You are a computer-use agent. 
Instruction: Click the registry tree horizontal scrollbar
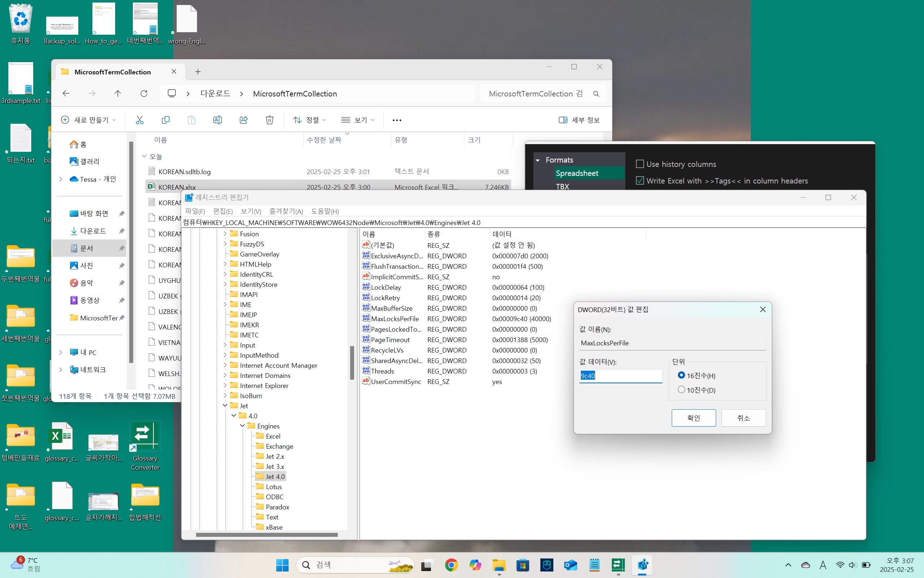pyautogui.click(x=266, y=535)
